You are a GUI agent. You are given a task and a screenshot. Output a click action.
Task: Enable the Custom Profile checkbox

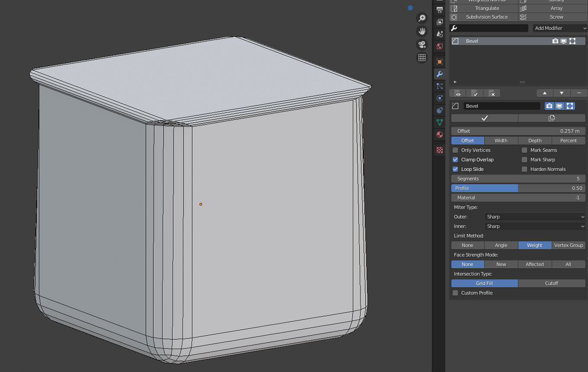tap(455, 293)
